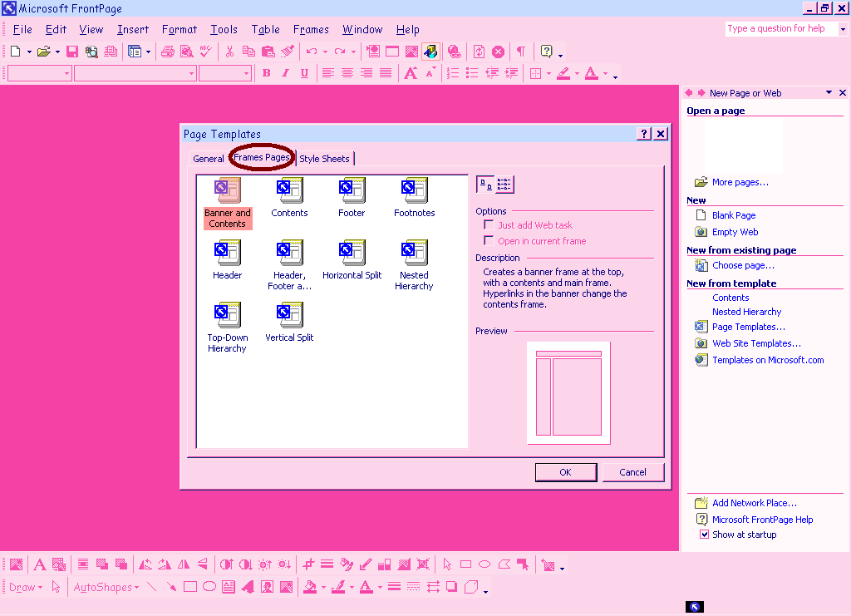
Task: Open the Frames menu in menu bar
Action: tap(311, 30)
